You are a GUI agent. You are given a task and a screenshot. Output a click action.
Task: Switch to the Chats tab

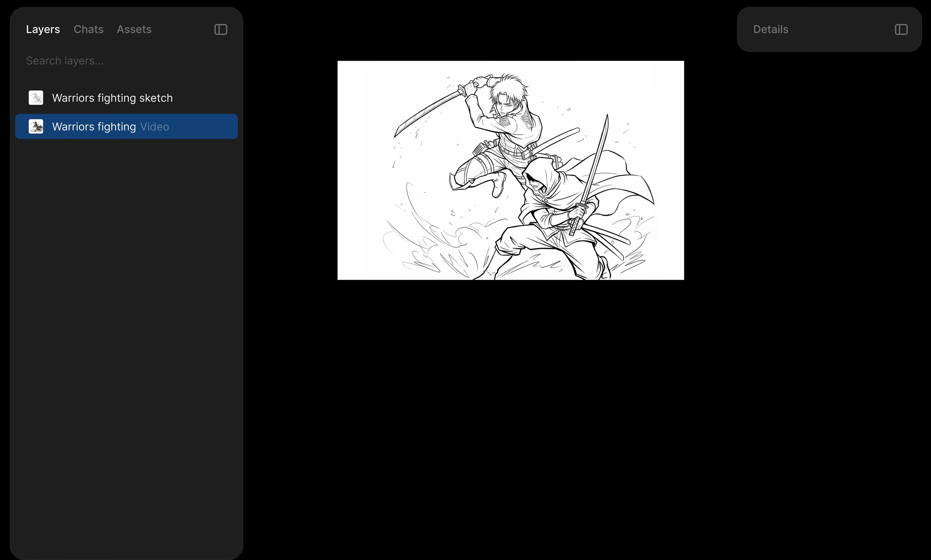point(88,29)
